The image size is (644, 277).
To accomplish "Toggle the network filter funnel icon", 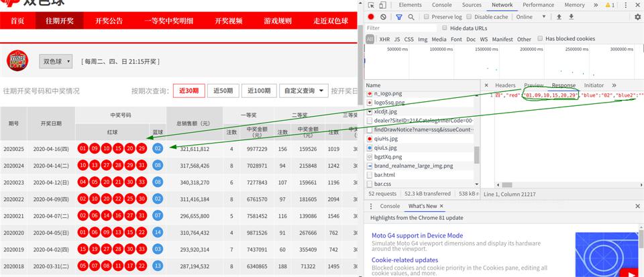I will (398, 17).
